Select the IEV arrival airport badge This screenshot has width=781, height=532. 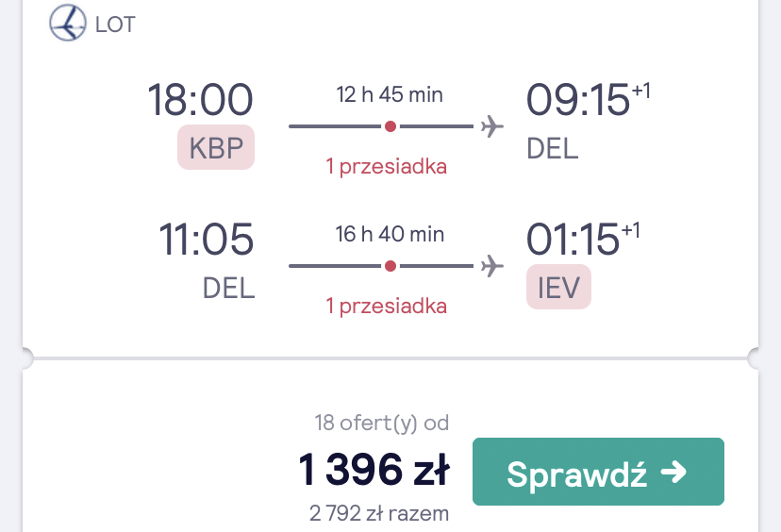[x=558, y=287]
